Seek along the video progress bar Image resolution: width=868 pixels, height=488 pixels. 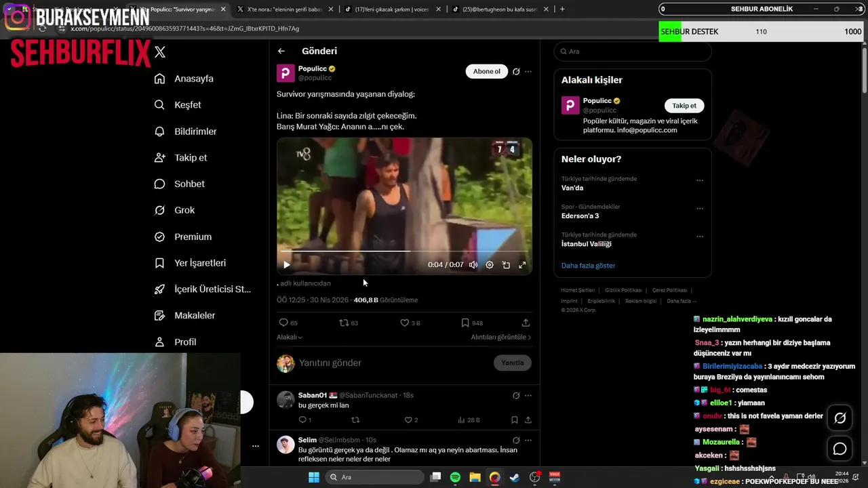point(404,251)
